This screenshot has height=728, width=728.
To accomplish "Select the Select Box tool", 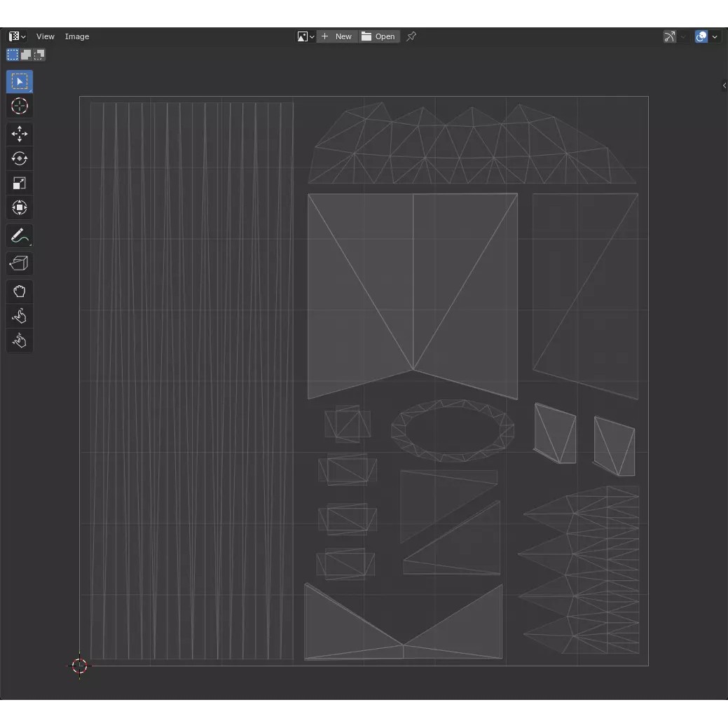I will [20, 82].
